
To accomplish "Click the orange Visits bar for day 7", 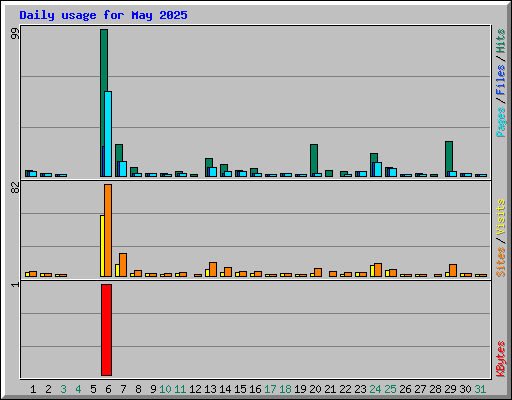I will coord(123,265).
